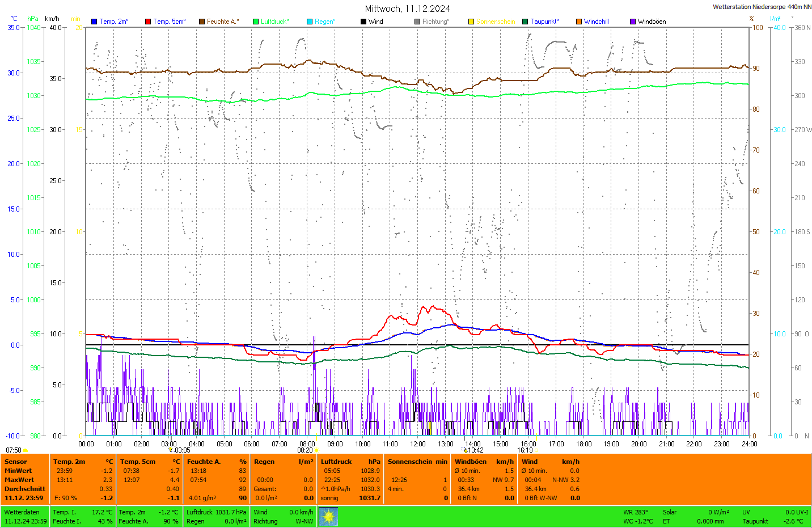This screenshot has width=812, height=528.
Task: Click the purple Windböen legend square
Action: point(633,22)
